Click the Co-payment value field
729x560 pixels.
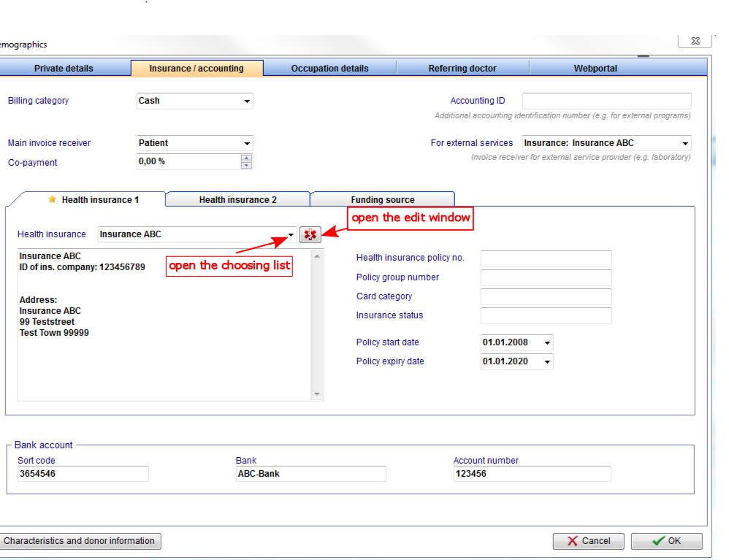188,162
